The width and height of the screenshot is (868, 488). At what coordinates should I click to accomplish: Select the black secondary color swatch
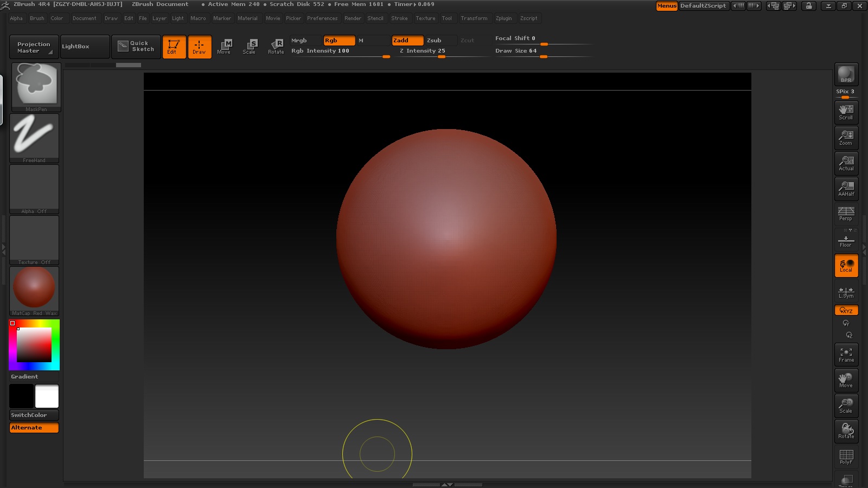22,396
